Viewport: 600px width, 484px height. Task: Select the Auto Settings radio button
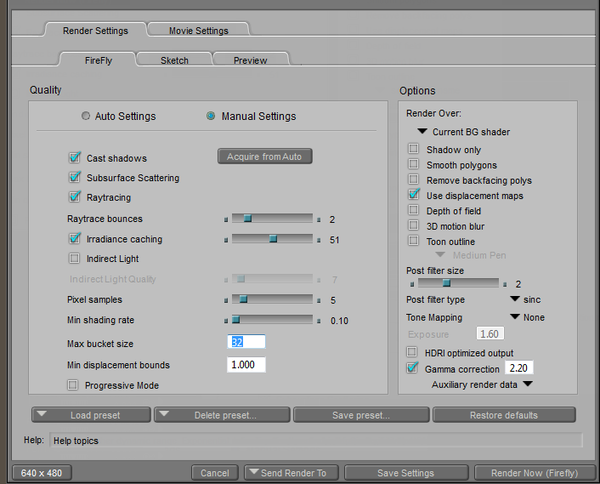[x=87, y=116]
